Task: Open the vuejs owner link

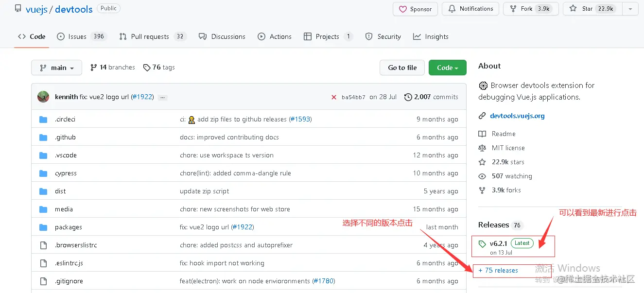Action: [x=36, y=9]
